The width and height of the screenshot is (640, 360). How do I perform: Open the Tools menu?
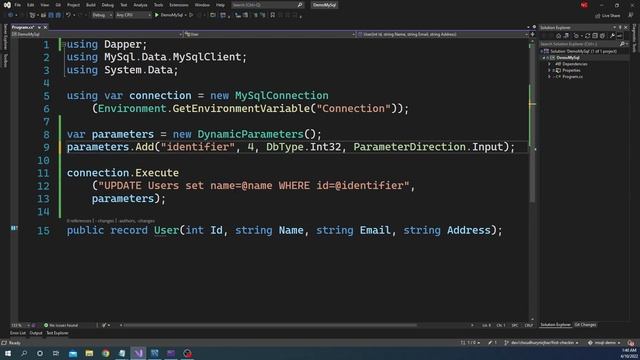click(x=158, y=5)
